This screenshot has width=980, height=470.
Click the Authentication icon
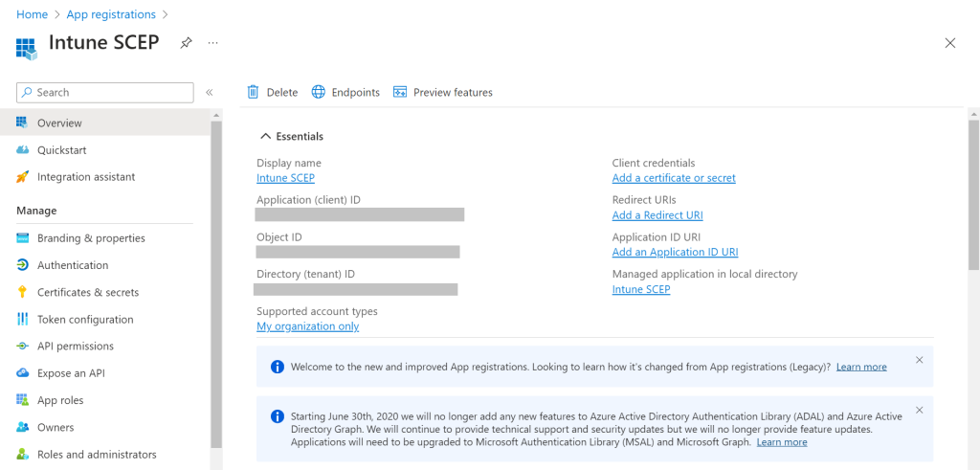(23, 265)
